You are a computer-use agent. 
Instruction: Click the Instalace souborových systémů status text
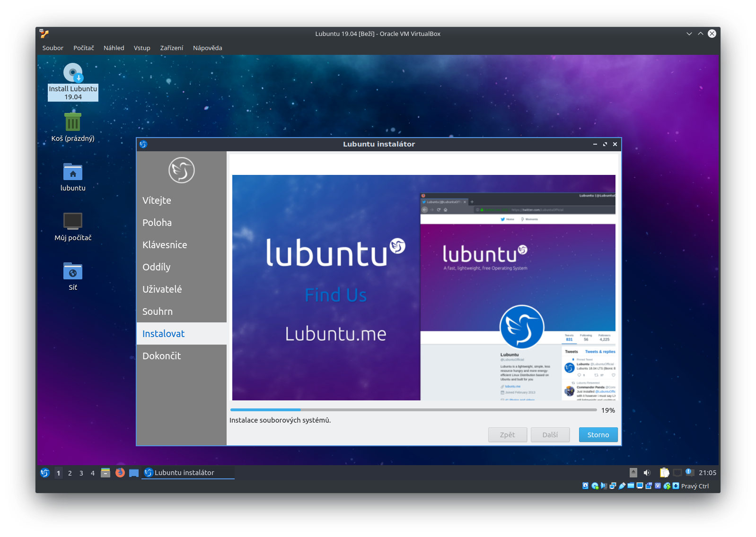pyautogui.click(x=280, y=420)
